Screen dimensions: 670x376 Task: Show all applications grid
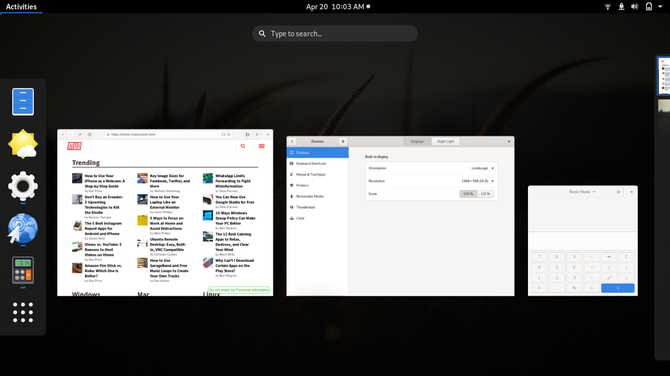tap(23, 312)
